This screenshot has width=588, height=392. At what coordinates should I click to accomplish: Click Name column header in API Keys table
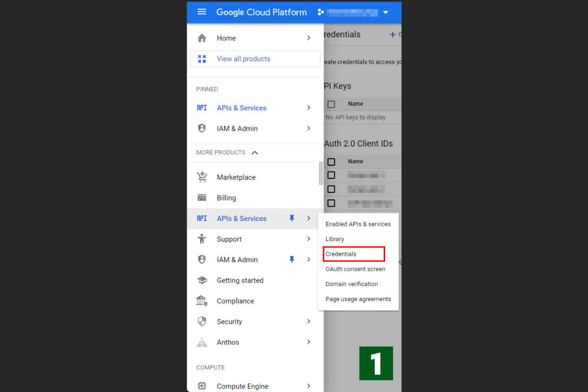point(355,104)
